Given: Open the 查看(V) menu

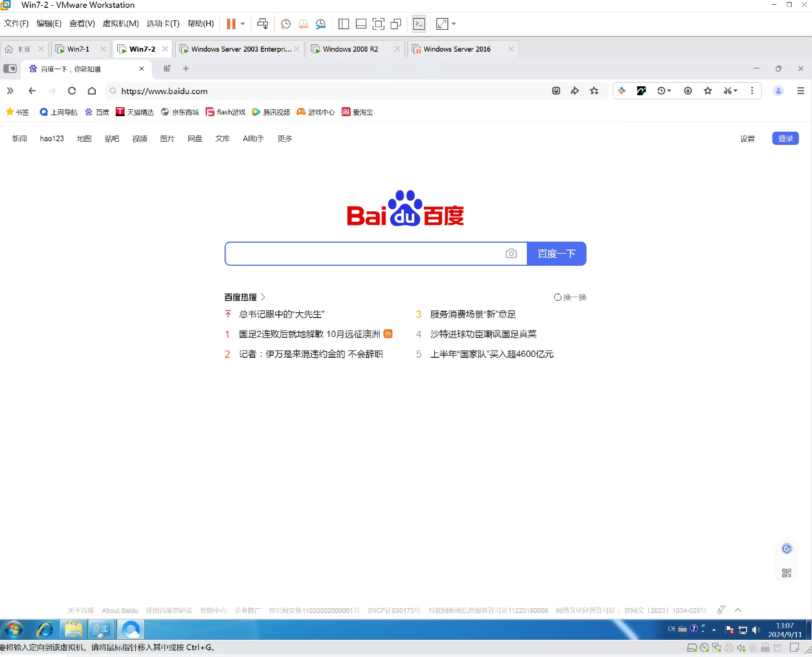Looking at the screenshot, I should coord(82,24).
